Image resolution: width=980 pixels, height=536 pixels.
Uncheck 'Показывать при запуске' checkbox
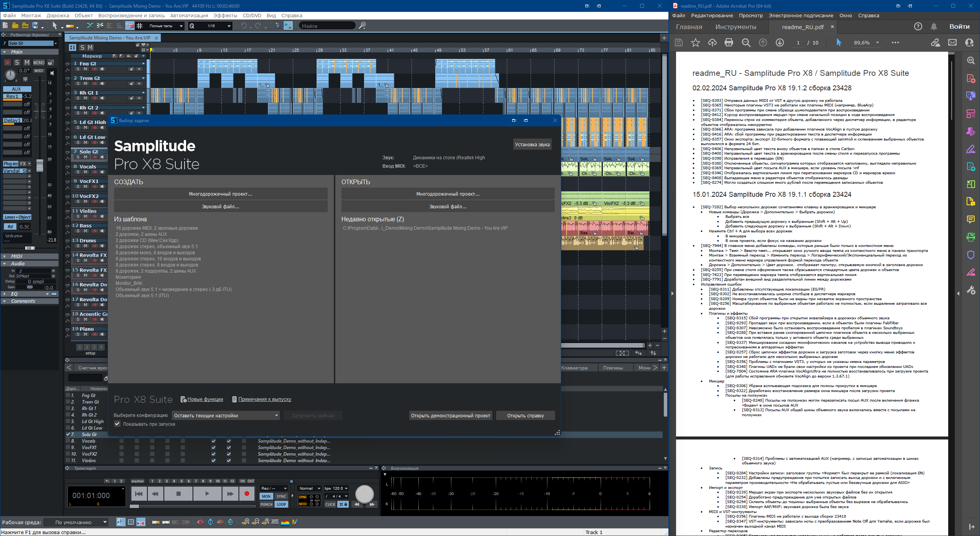point(118,424)
